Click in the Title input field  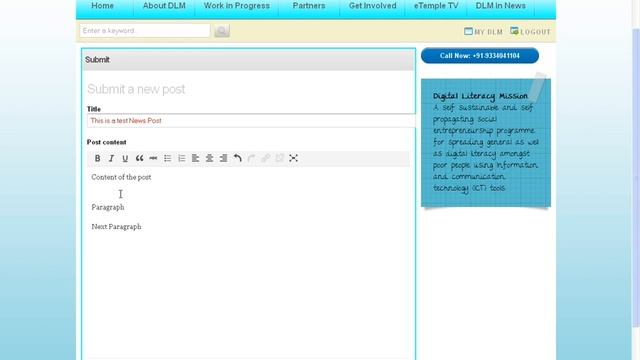251,121
